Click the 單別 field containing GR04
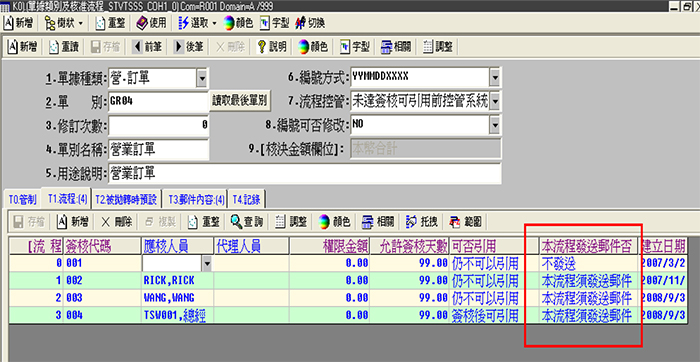700x362 pixels. [x=158, y=102]
